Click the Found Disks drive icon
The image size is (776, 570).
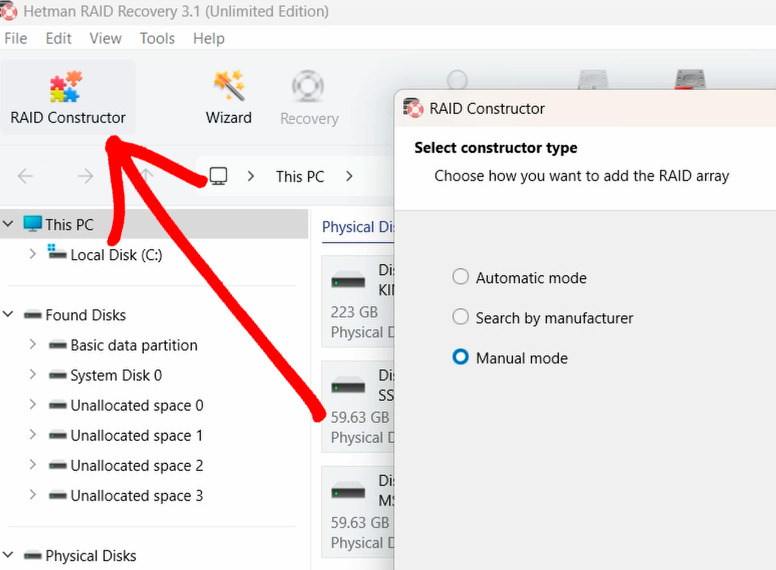click(x=33, y=315)
